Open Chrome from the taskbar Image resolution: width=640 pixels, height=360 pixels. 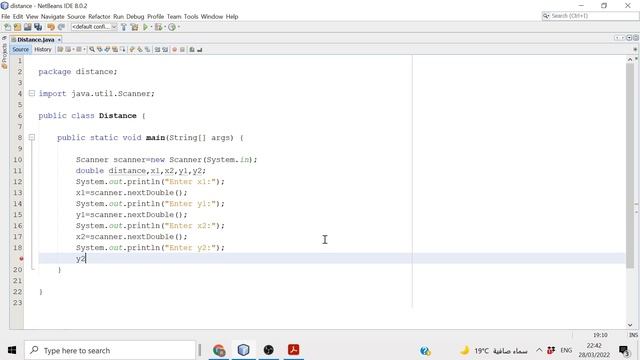point(219,350)
